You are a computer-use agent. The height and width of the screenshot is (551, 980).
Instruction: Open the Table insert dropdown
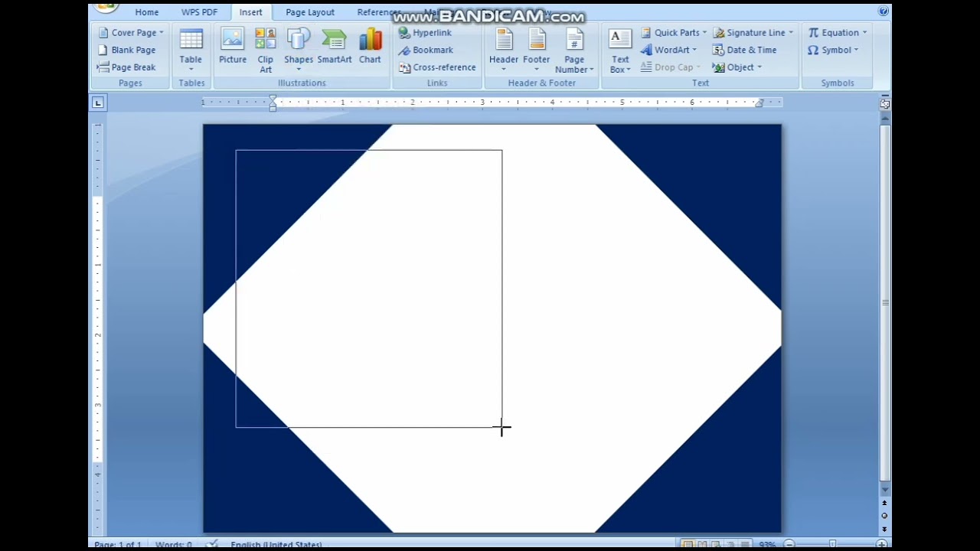tap(191, 51)
